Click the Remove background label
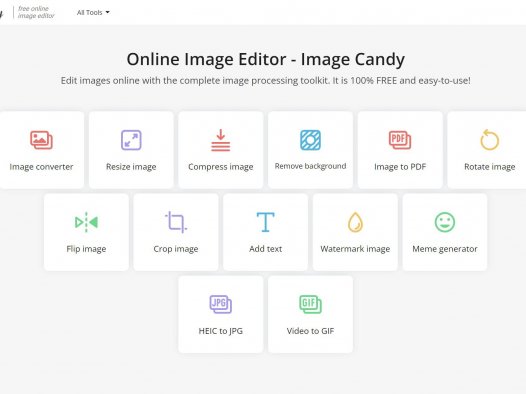This screenshot has height=394, width=526. tap(310, 166)
